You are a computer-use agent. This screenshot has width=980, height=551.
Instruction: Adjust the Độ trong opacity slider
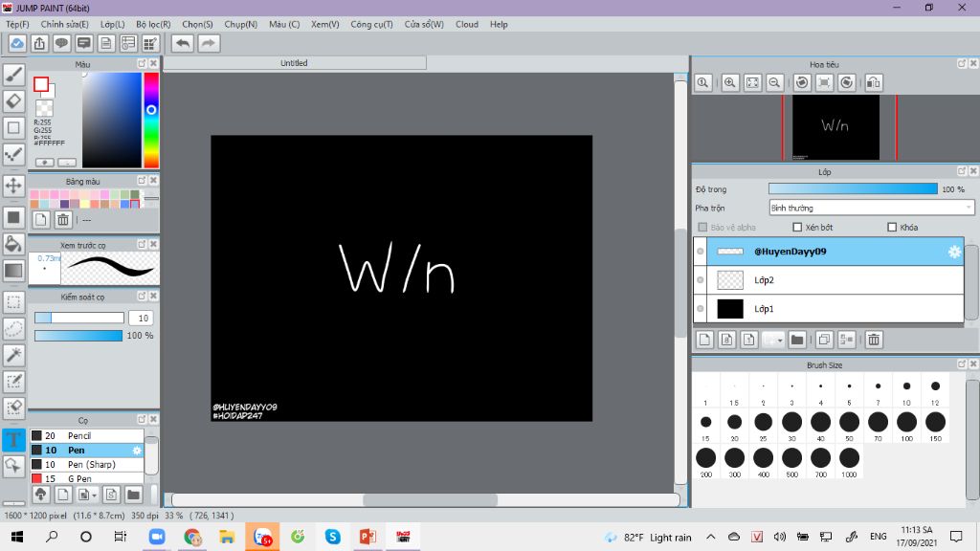tap(853, 188)
